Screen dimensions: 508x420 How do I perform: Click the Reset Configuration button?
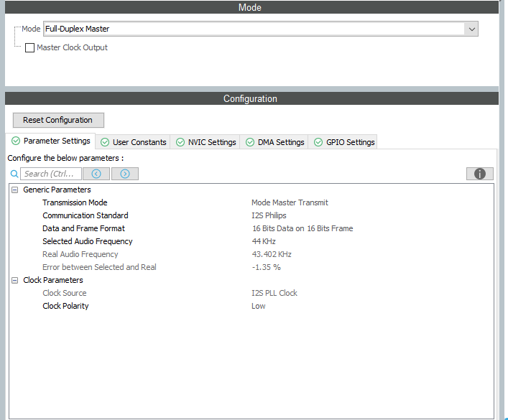58,120
